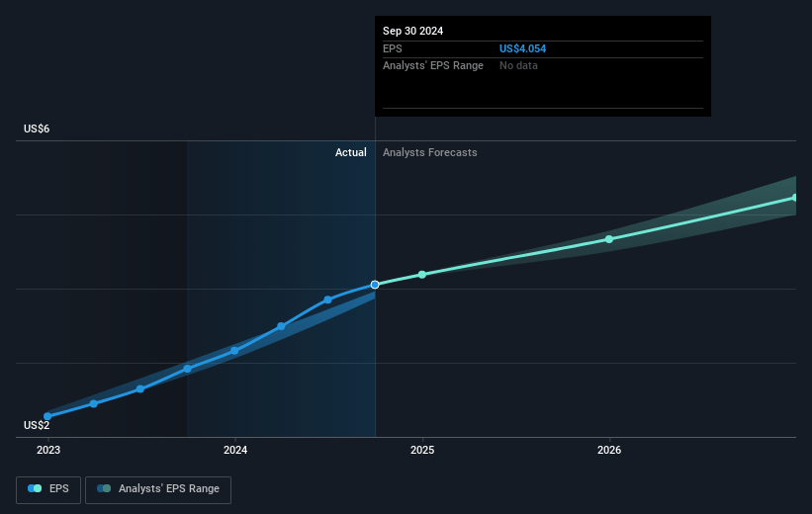
Task: Click the EPS data point at 2024
Action: (x=234, y=351)
